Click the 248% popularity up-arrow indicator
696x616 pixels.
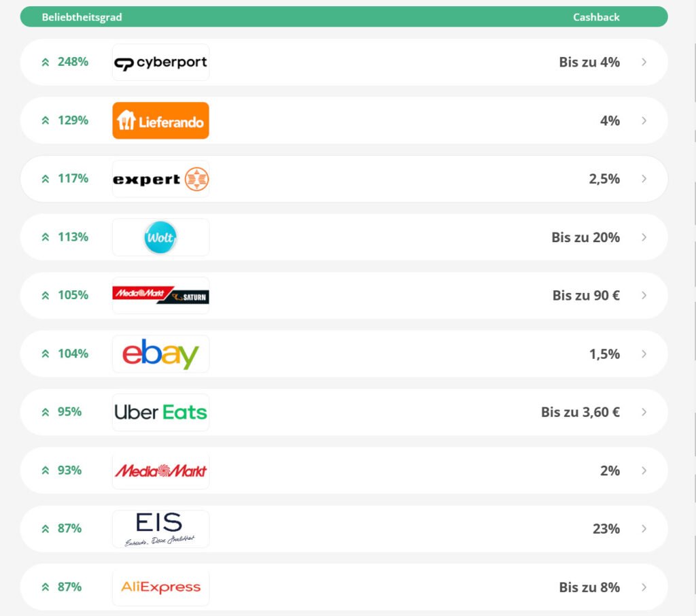(x=46, y=63)
